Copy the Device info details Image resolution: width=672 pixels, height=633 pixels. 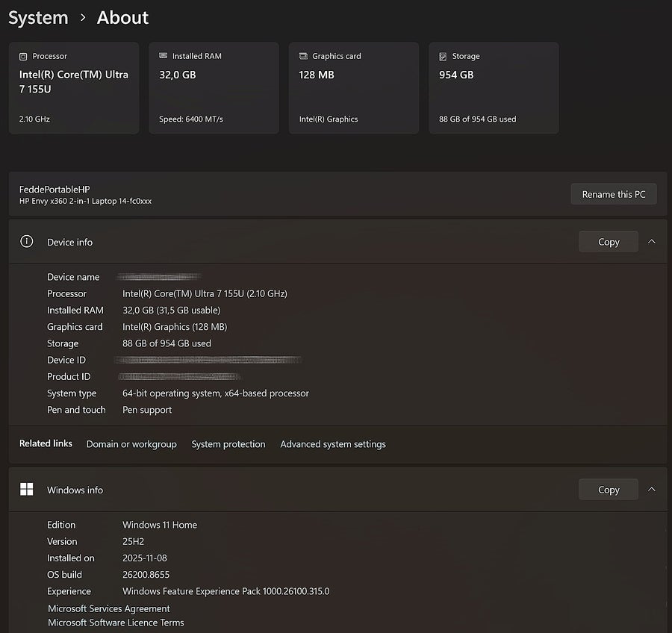click(608, 242)
